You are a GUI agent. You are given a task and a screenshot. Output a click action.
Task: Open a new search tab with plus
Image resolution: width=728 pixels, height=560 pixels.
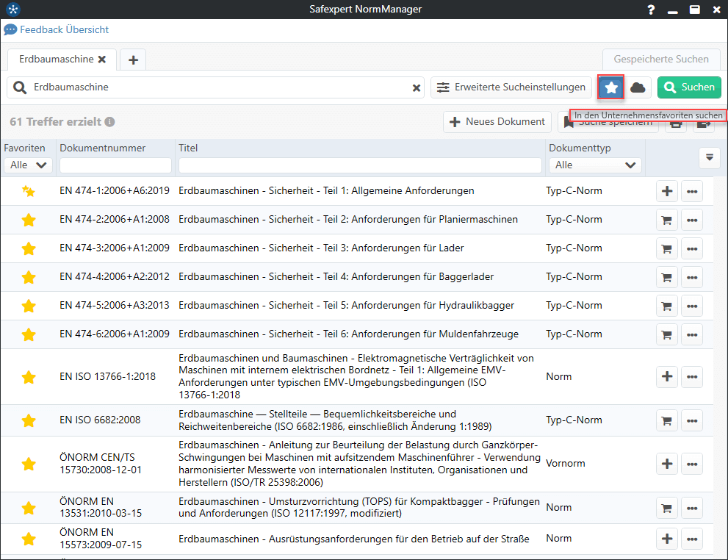pyautogui.click(x=133, y=60)
